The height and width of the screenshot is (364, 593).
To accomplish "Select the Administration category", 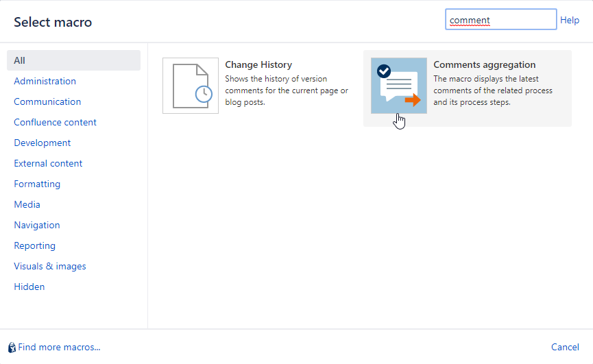I will pos(45,81).
